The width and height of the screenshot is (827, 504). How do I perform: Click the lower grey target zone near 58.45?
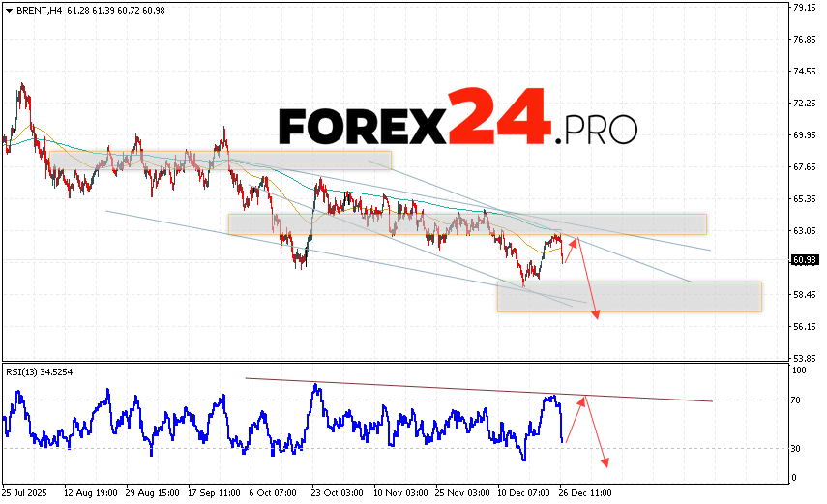point(629,296)
